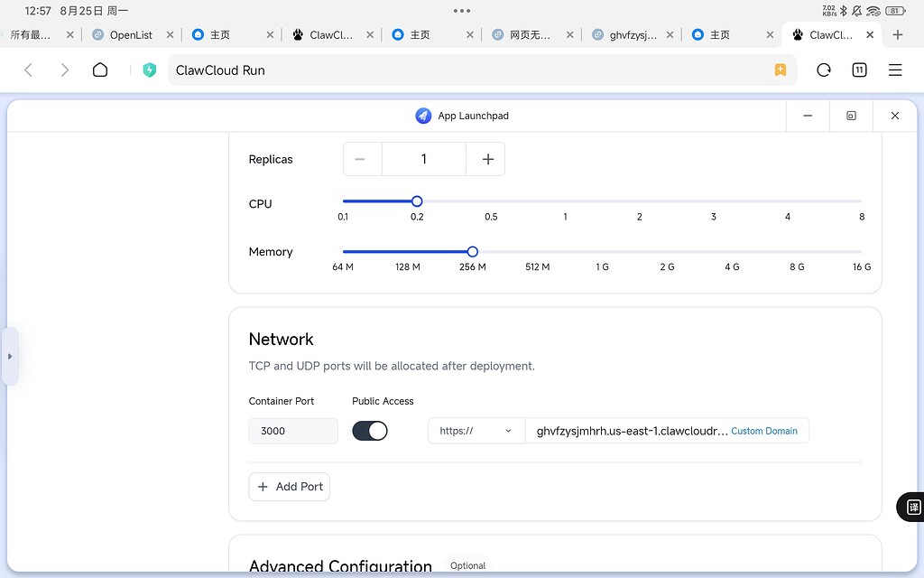
Task: Tap the three dots at top center
Action: click(462, 11)
